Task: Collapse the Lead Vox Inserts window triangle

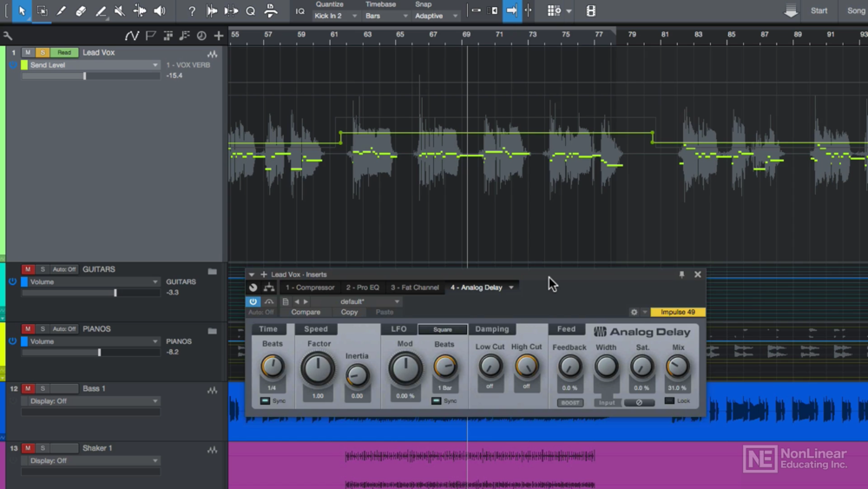Action: [252, 274]
